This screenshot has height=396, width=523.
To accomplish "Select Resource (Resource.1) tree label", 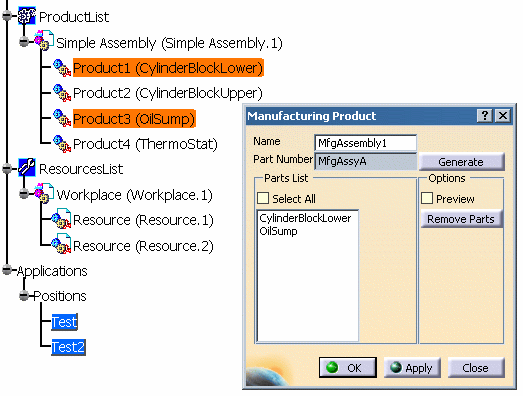I will click(143, 220).
